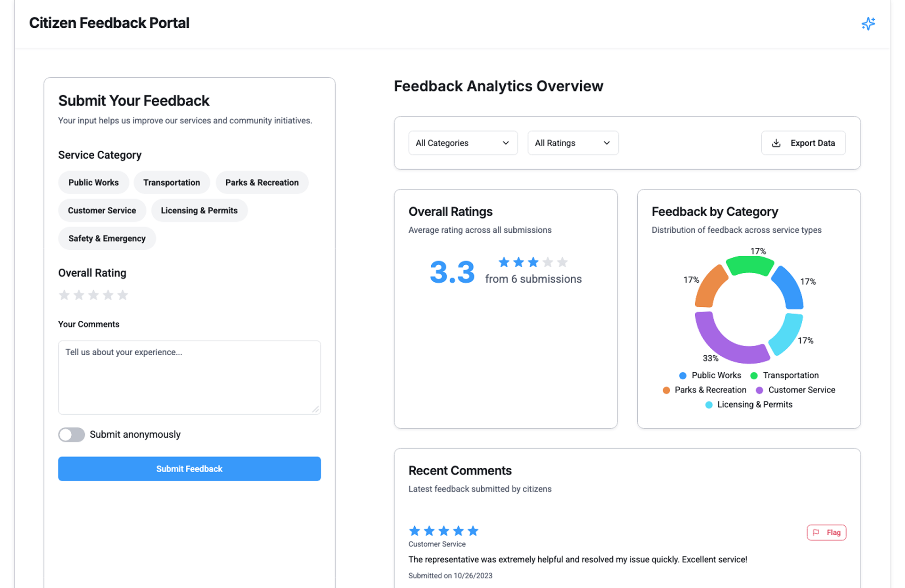Toggle the Submit anonymously switch
Image resolution: width=905 pixels, height=588 pixels.
pyautogui.click(x=72, y=434)
